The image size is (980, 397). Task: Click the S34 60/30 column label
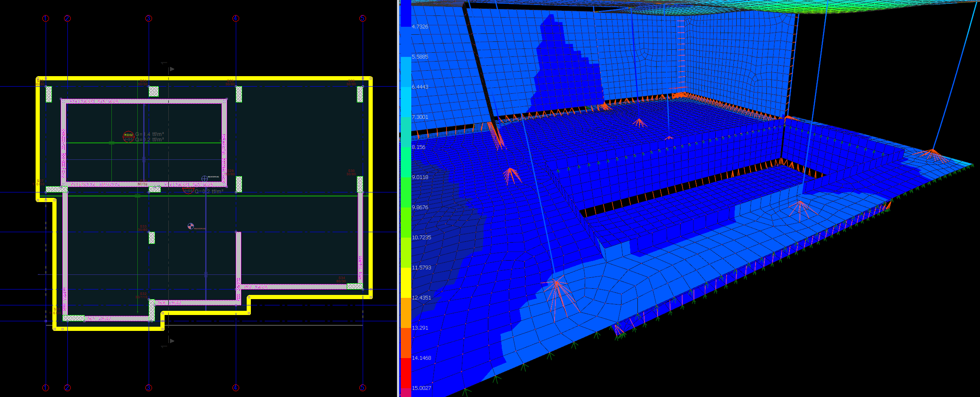pos(342,279)
